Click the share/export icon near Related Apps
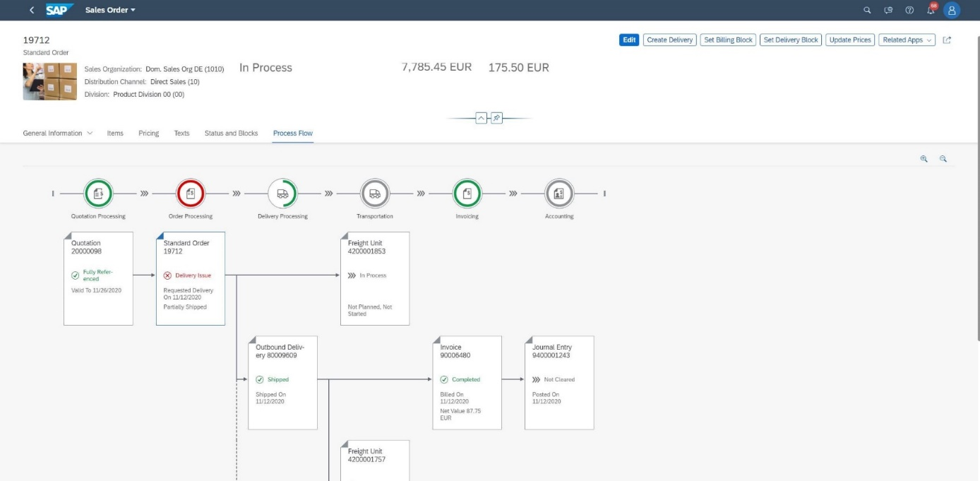This screenshot has height=481, width=980. click(947, 40)
